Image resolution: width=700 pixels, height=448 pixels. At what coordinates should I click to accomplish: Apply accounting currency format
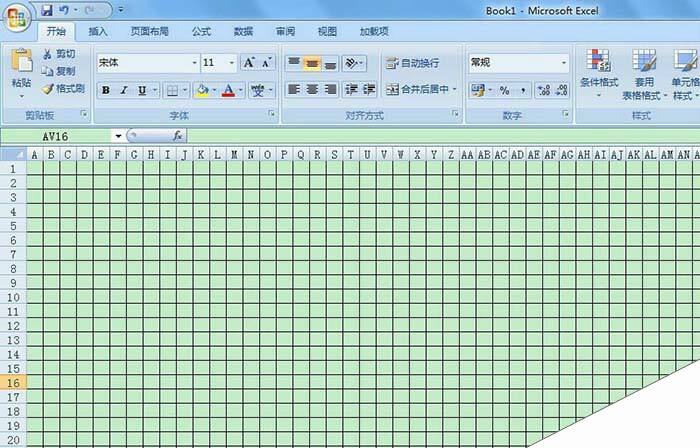click(478, 90)
